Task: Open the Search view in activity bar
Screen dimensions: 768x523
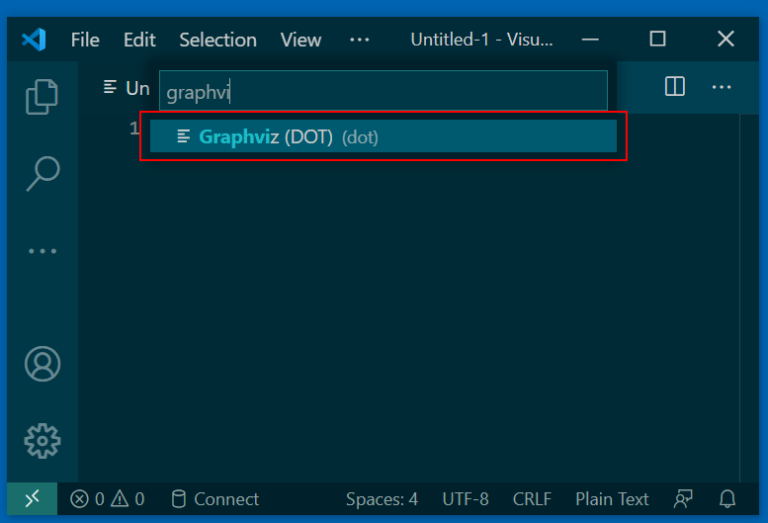Action: [x=42, y=173]
